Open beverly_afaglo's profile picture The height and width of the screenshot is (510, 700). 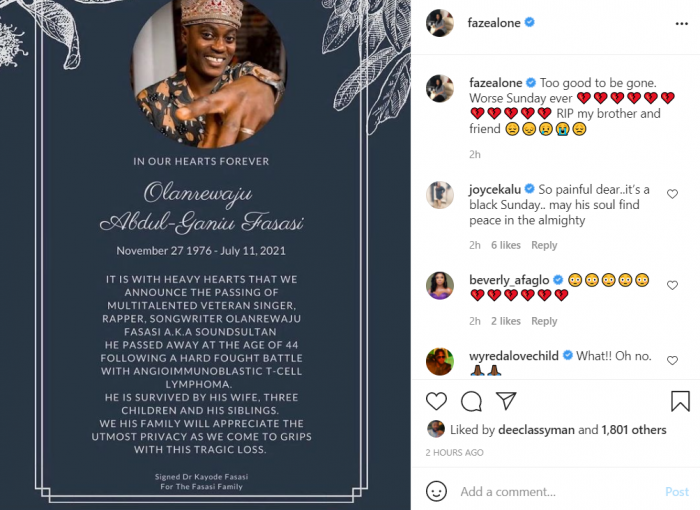[440, 285]
